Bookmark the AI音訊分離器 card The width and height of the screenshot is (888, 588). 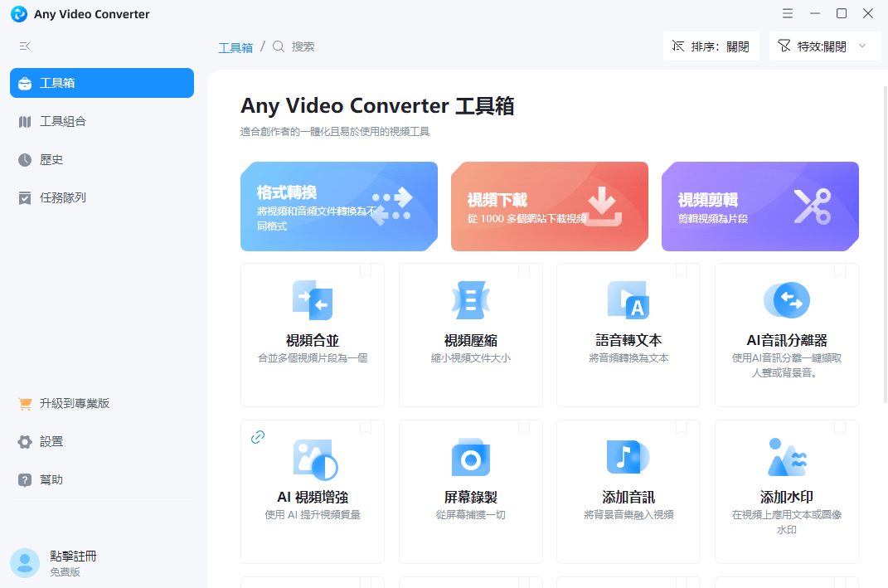pos(841,270)
